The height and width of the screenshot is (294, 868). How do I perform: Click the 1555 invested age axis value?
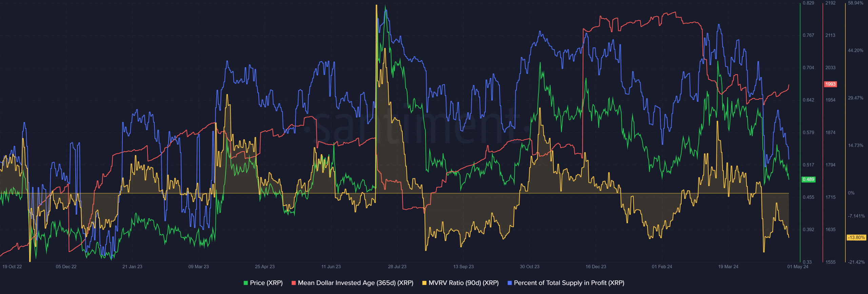tap(830, 262)
